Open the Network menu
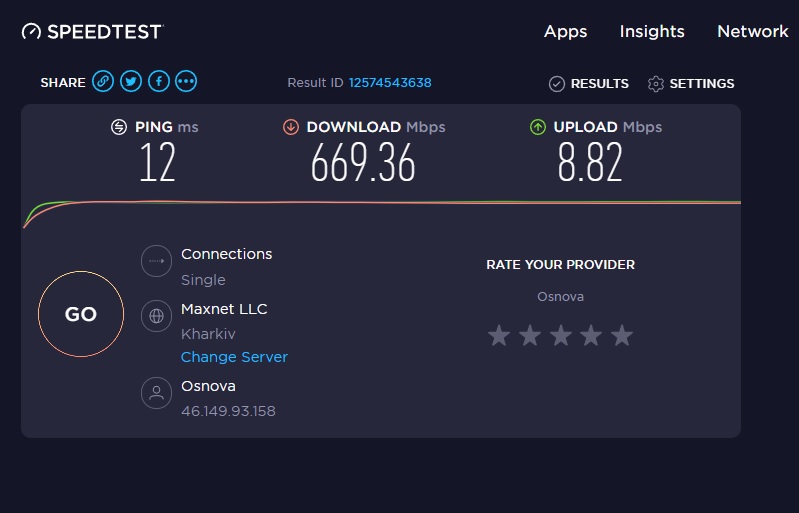This screenshot has height=513, width=799. [x=753, y=32]
